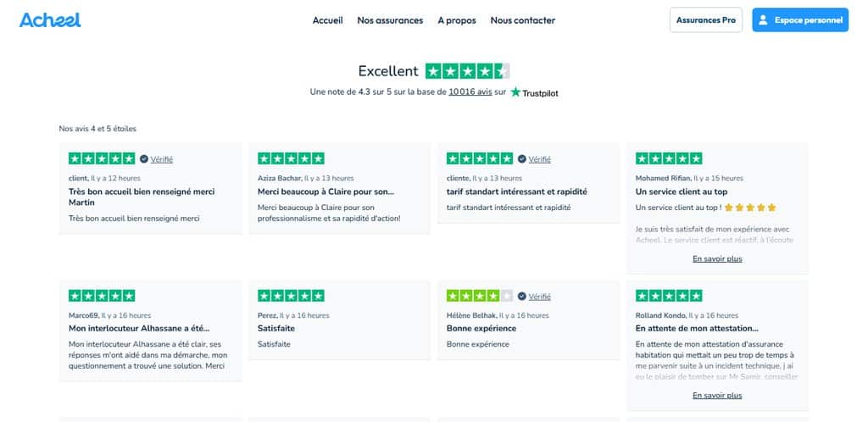Open the Nos assurances menu

click(x=390, y=20)
